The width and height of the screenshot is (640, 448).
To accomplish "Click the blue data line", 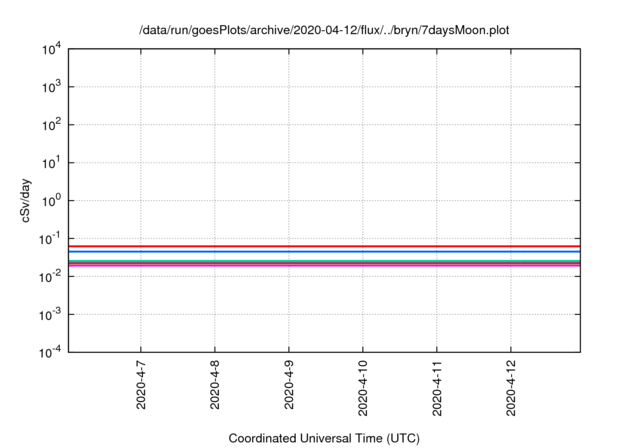I will coord(324,251).
